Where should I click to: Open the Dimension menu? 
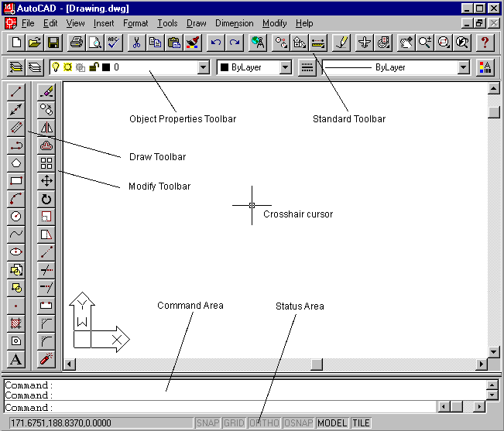pyautogui.click(x=235, y=23)
